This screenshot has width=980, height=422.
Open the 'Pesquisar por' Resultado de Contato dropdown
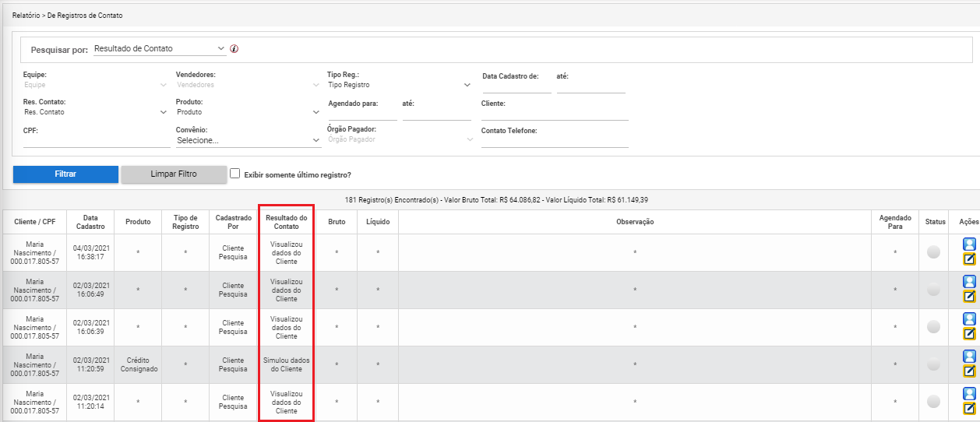point(159,48)
